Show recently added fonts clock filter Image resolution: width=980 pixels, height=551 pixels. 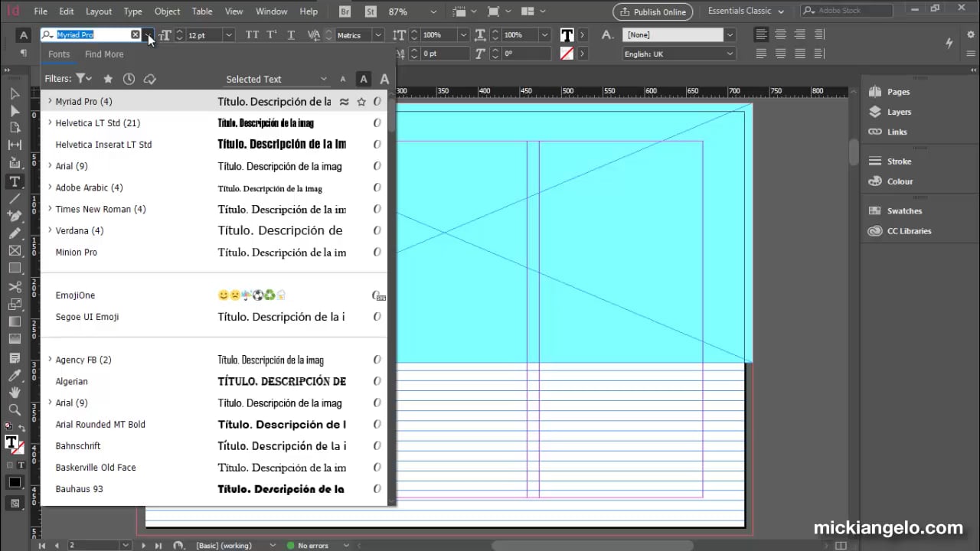(129, 79)
